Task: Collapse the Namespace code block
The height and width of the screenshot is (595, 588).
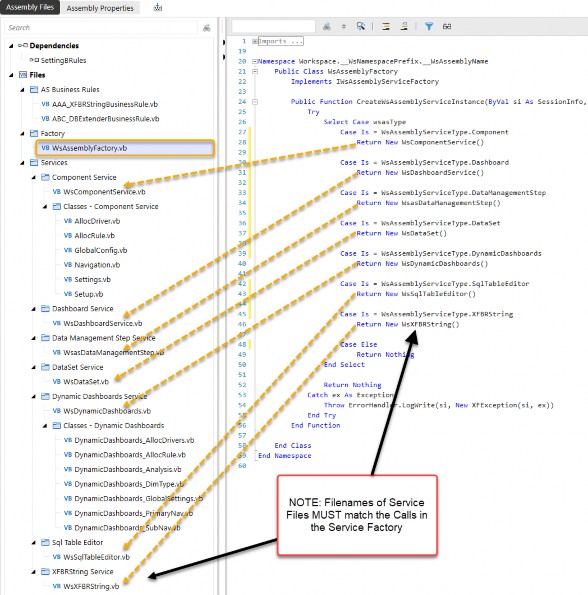Action: click(255, 61)
